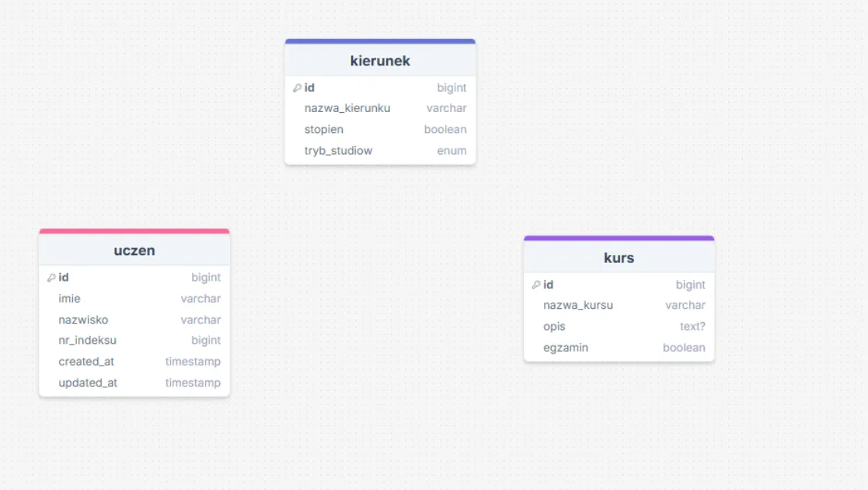This screenshot has width=868, height=490.
Task: Select the egzamin boolean field
Action: (619, 348)
